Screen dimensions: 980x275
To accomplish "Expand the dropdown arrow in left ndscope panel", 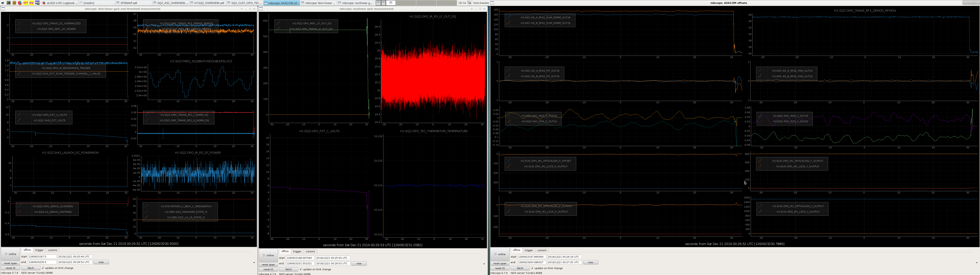I will [x=254, y=262].
